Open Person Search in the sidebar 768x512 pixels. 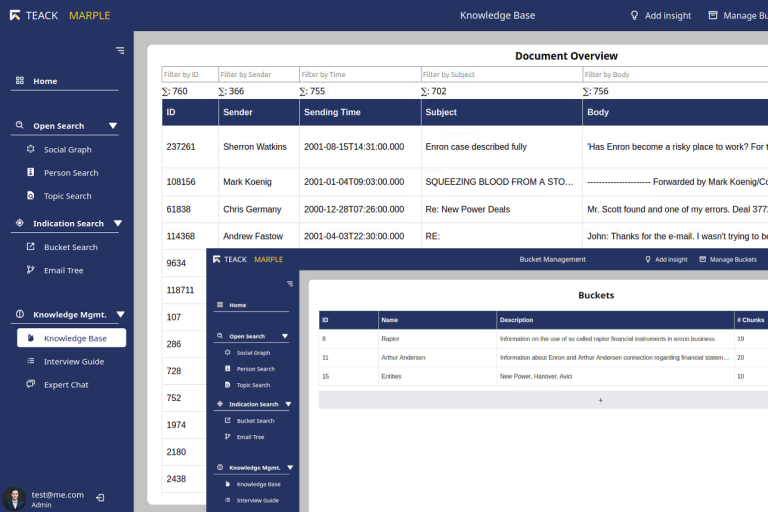coord(71,172)
